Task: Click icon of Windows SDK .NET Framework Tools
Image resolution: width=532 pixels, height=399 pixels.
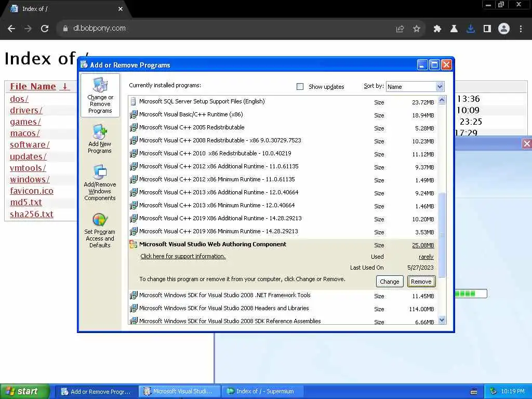Action: (x=134, y=295)
